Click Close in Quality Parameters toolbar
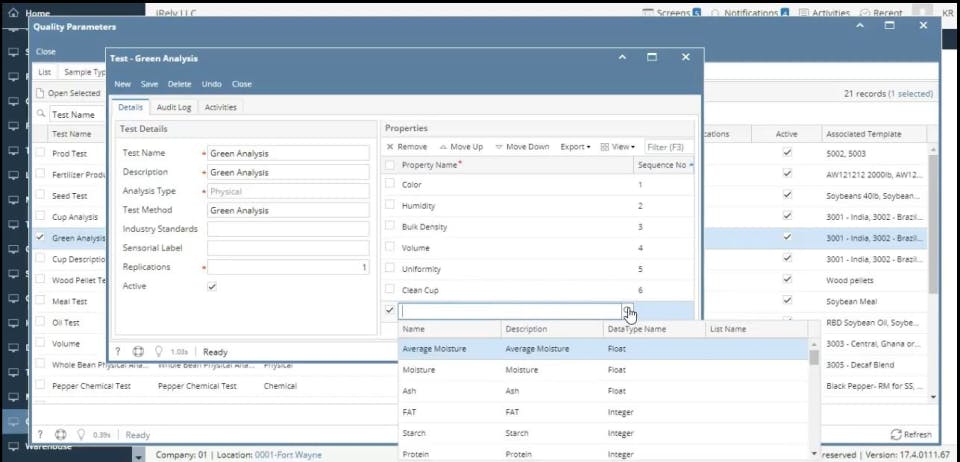960x462 pixels. pyautogui.click(x=46, y=51)
